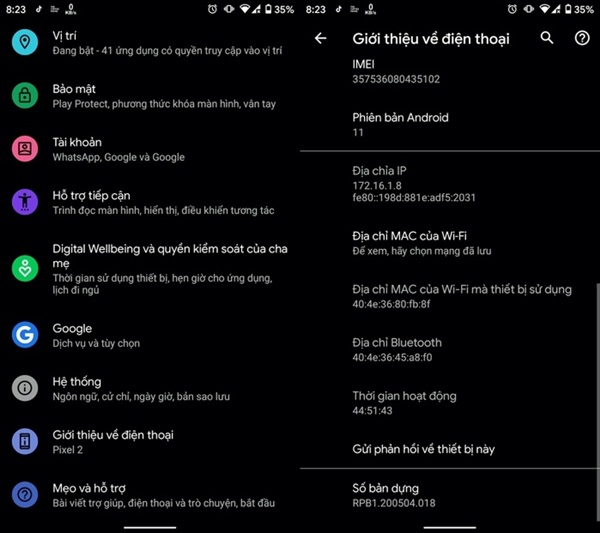Open help with the circled question mark
600x533 pixels.
(x=582, y=38)
